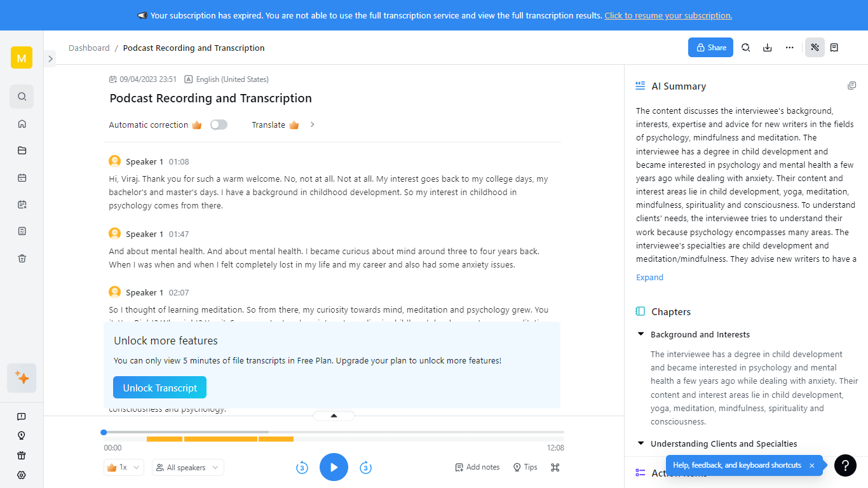Collapse the Background and Interests chapter
The width and height of the screenshot is (868, 488).
640,334
